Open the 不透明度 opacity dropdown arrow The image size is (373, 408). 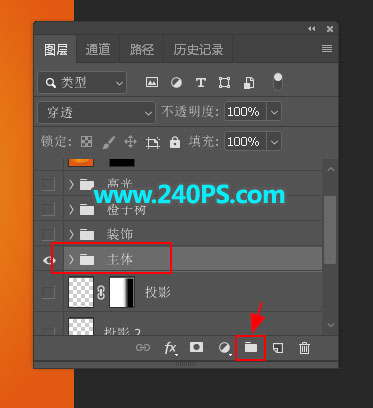(274, 112)
